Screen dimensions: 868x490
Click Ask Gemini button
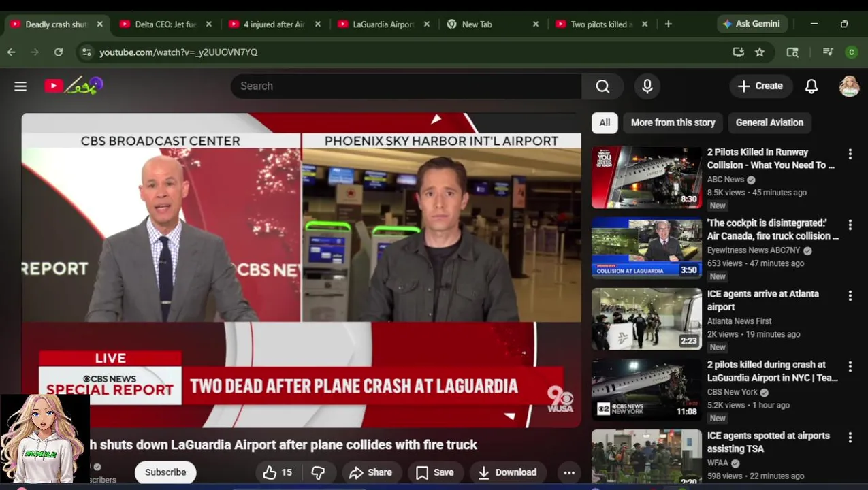coord(752,24)
